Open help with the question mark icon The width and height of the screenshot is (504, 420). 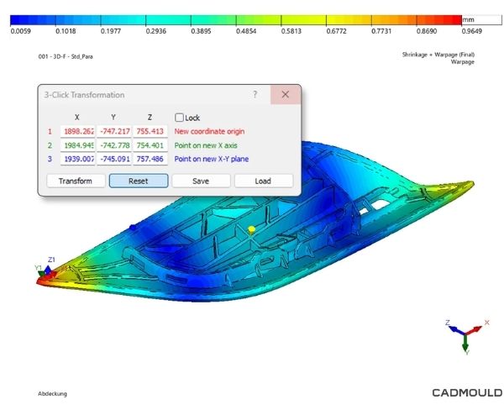(255, 95)
